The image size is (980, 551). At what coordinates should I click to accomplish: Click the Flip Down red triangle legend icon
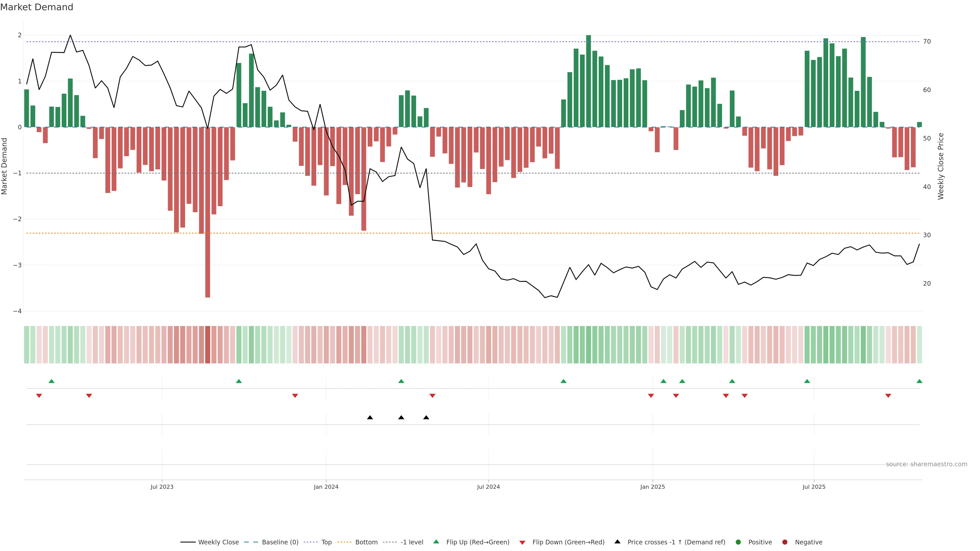click(x=522, y=542)
